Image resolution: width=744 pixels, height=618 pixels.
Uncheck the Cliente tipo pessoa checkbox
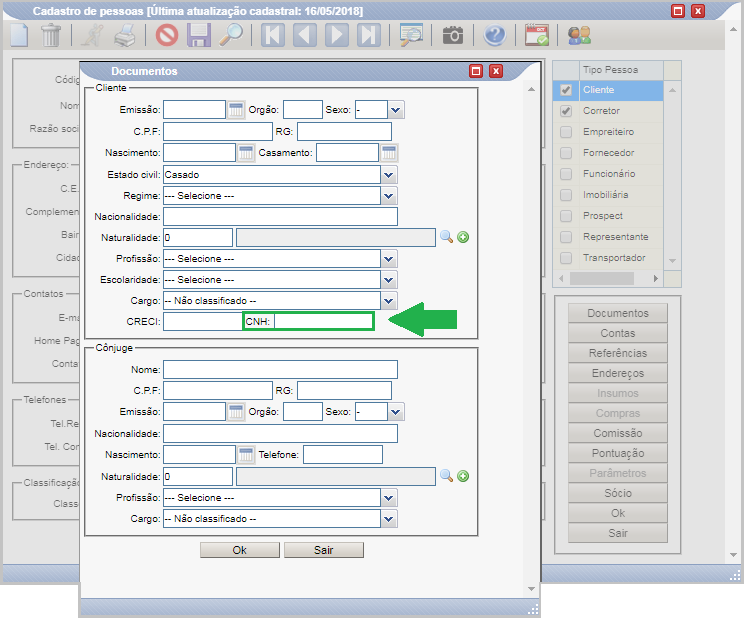(566, 90)
